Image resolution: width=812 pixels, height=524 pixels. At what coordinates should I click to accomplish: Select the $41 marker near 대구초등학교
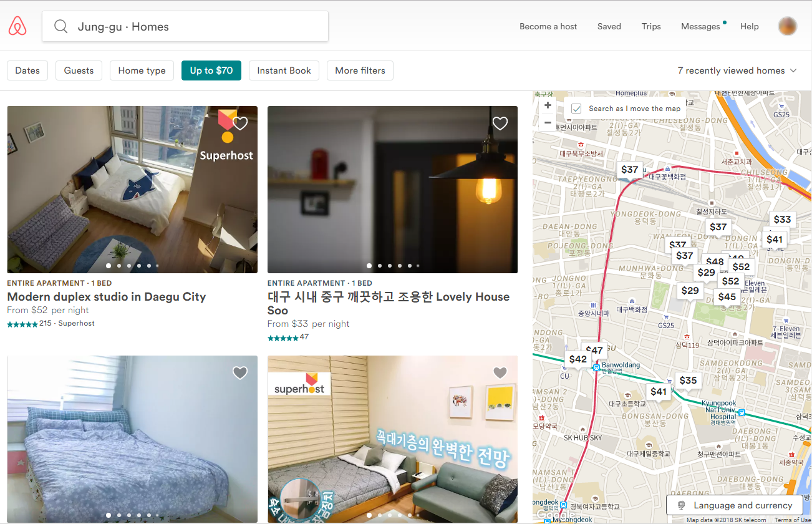659,391
